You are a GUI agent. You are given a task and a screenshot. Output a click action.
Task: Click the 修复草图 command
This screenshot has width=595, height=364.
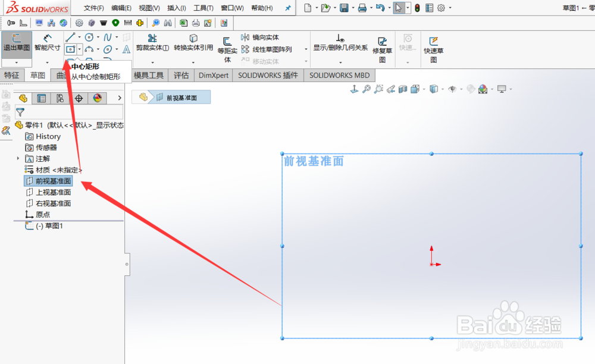(382, 46)
